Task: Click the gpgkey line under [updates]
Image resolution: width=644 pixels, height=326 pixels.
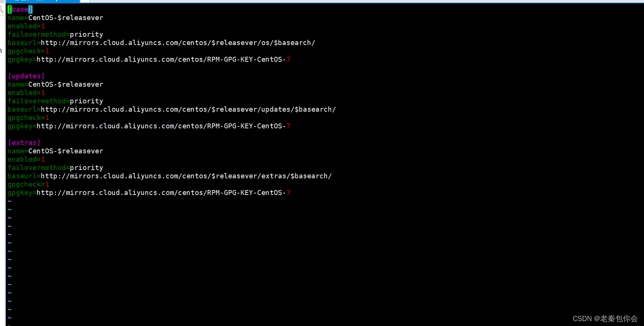Action: (149, 126)
